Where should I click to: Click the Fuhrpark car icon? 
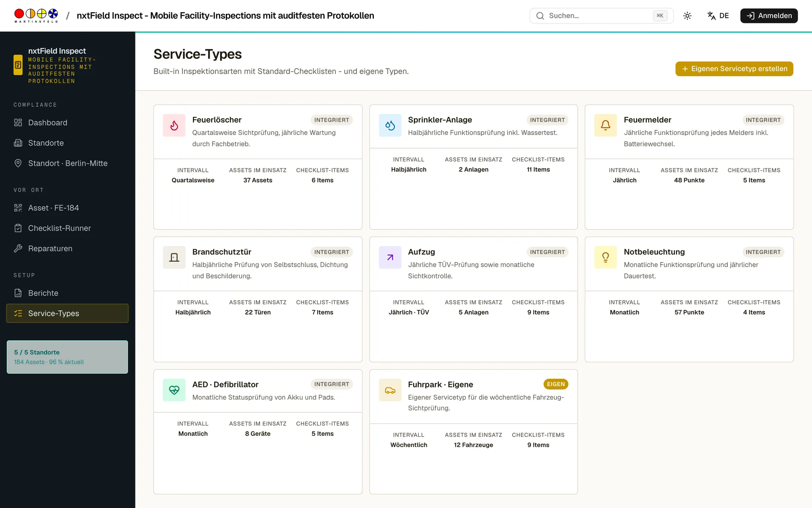tap(390, 390)
